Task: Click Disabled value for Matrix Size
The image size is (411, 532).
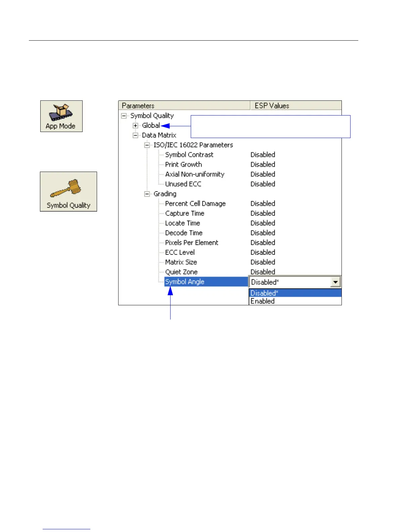Action: (x=263, y=262)
